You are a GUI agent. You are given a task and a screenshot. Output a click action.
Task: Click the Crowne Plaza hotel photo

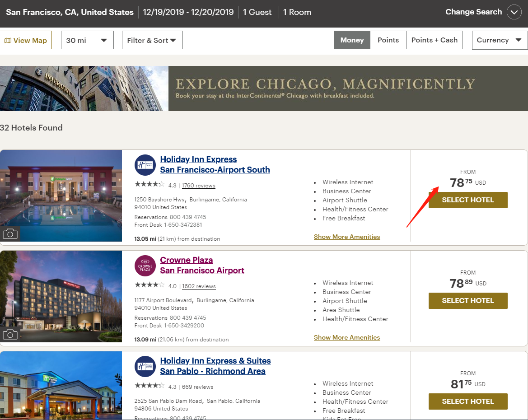pyautogui.click(x=61, y=296)
